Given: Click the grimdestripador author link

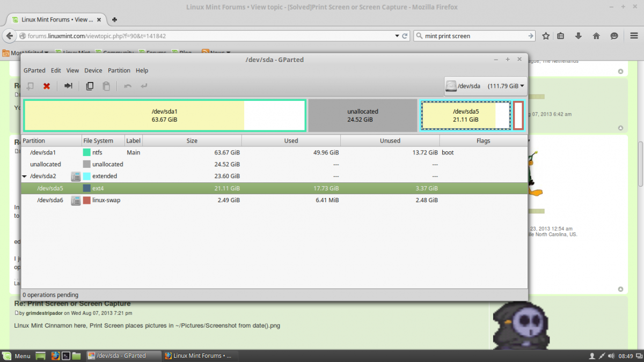Looking at the screenshot, I should pyautogui.click(x=45, y=313).
